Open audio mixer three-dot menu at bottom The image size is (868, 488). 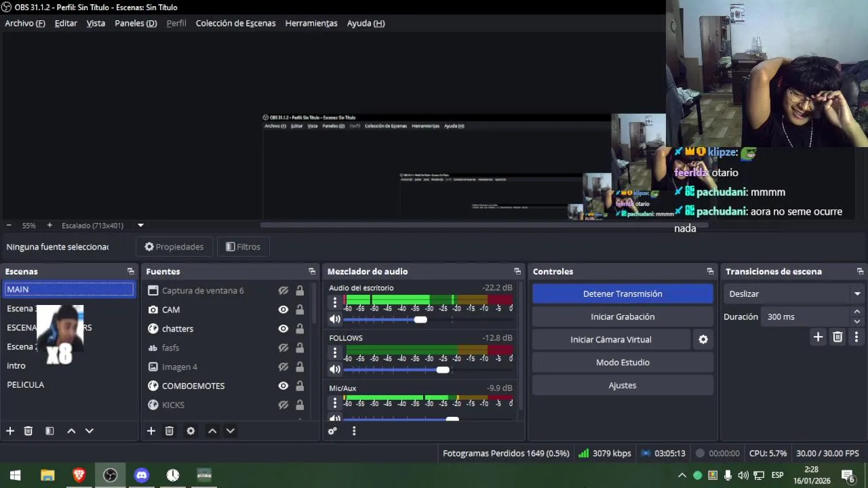pyautogui.click(x=353, y=430)
